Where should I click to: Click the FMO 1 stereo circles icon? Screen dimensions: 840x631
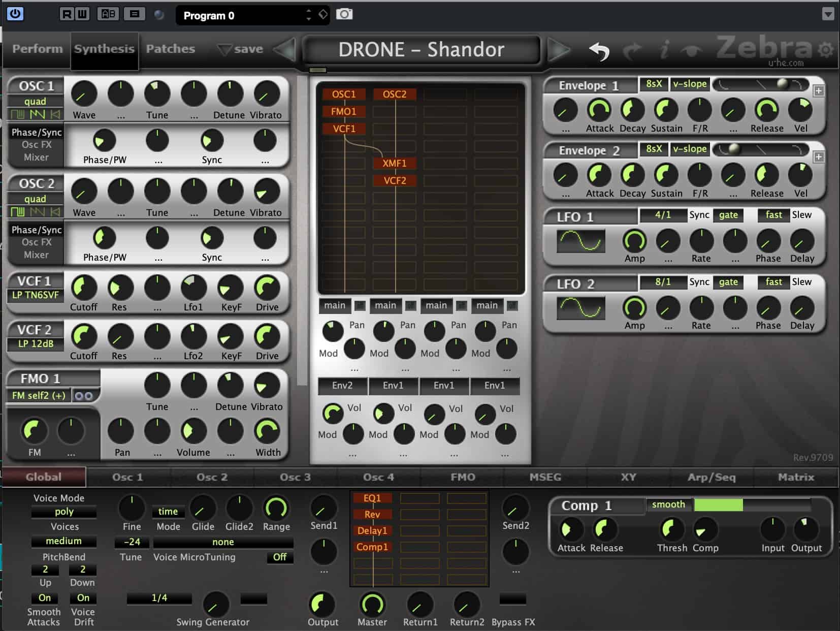(x=84, y=396)
